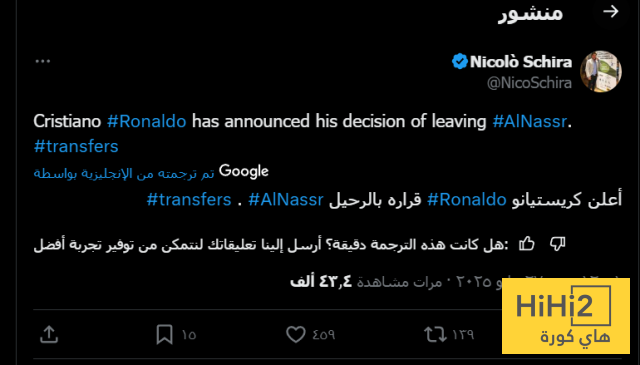Open #AlNassr hashtag in Arabic translation
Screen dimensions: 640x365
[286, 200]
